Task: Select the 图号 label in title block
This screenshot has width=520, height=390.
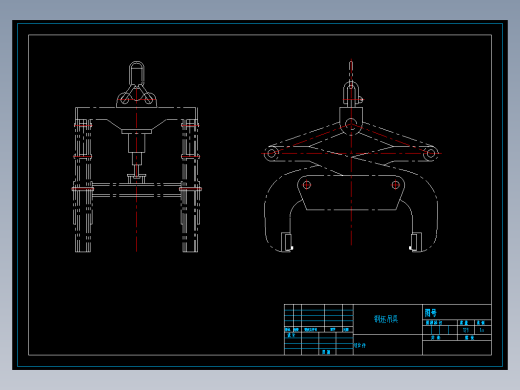Action: [x=430, y=313]
